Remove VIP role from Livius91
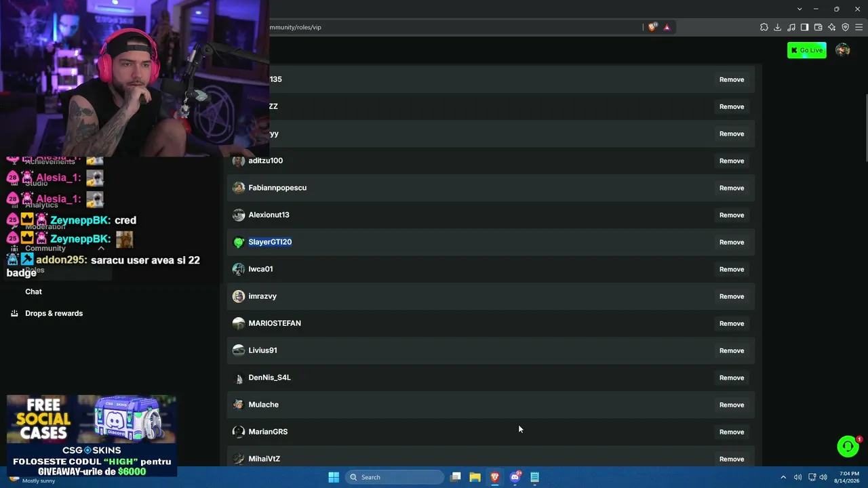Screen dimensions: 868x488 pyautogui.click(x=732, y=350)
